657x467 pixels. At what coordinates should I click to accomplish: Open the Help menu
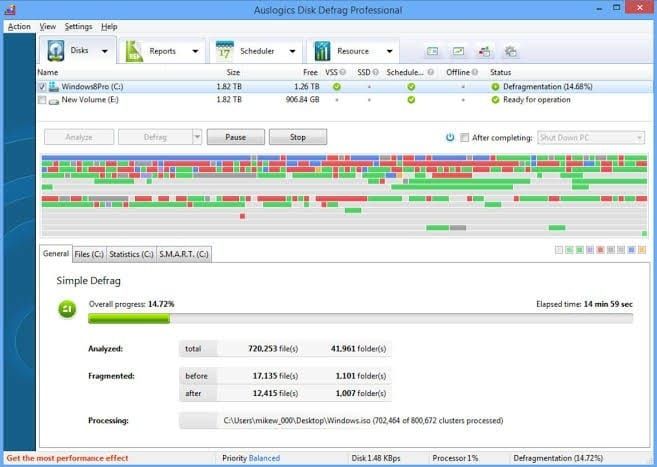coord(109,26)
